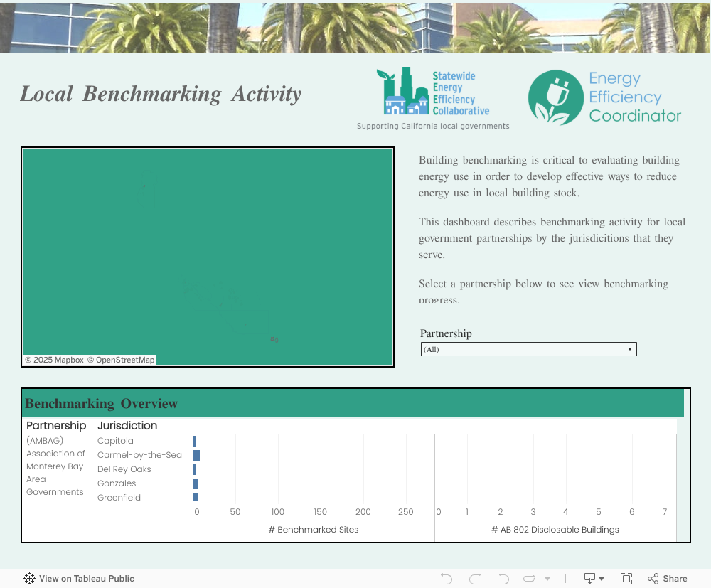Click the Partnership column header

pos(56,426)
